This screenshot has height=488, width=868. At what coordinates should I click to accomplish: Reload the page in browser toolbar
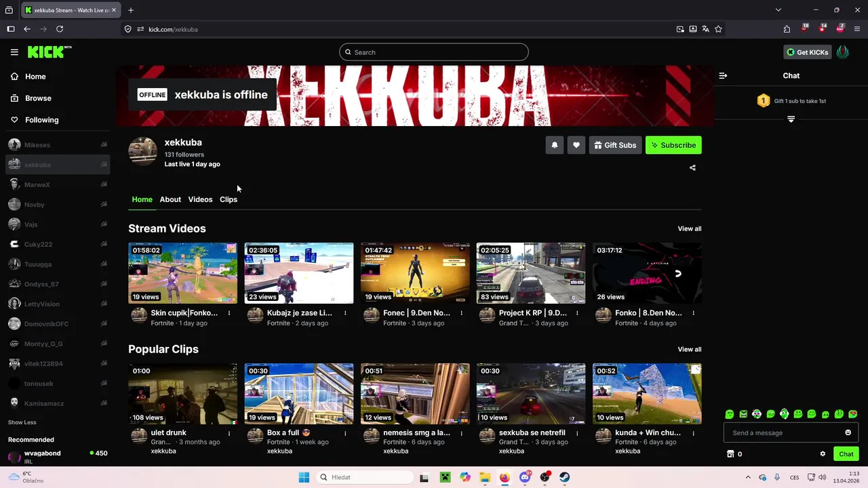pyautogui.click(x=60, y=29)
